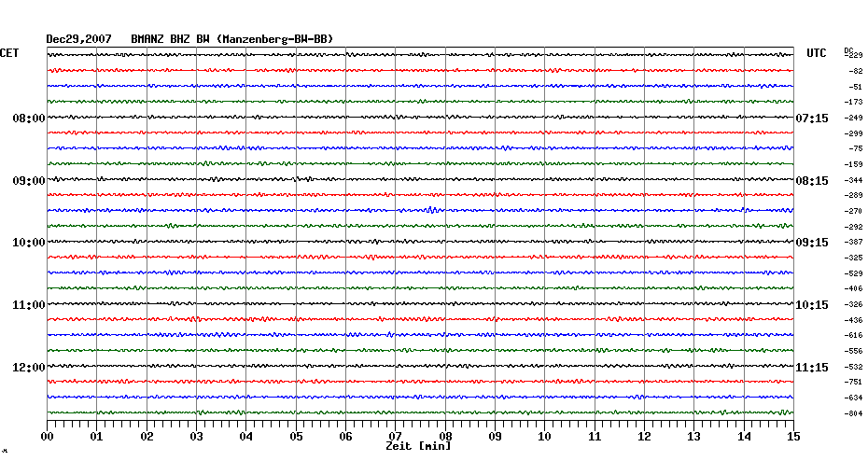
Task: Click the DC offset value -289
Action: tap(854, 196)
